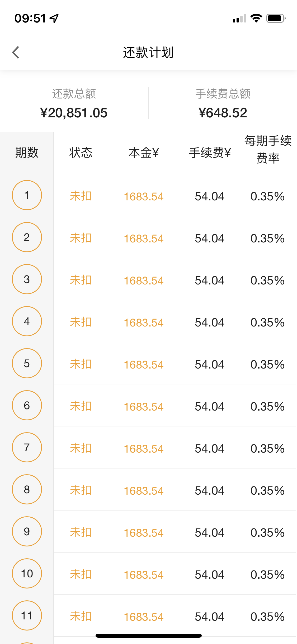Image resolution: width=297 pixels, height=644 pixels.
Task: Tap the back arrow icon
Action: 16,52
